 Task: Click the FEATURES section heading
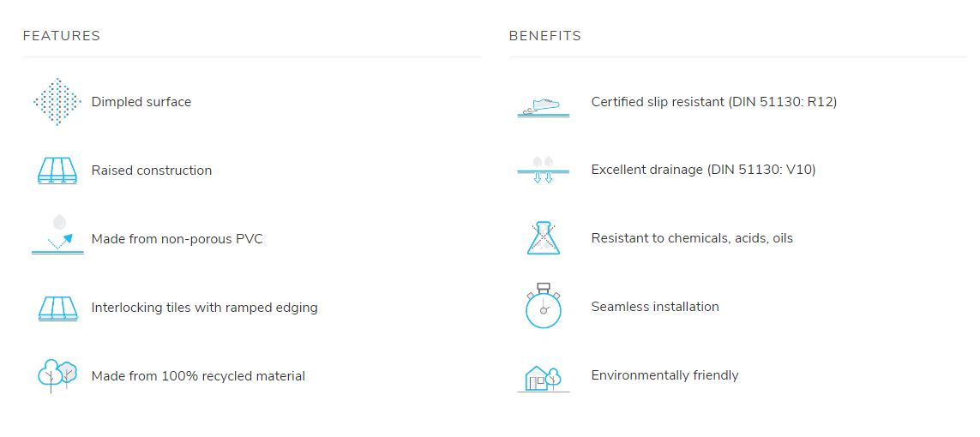(61, 36)
